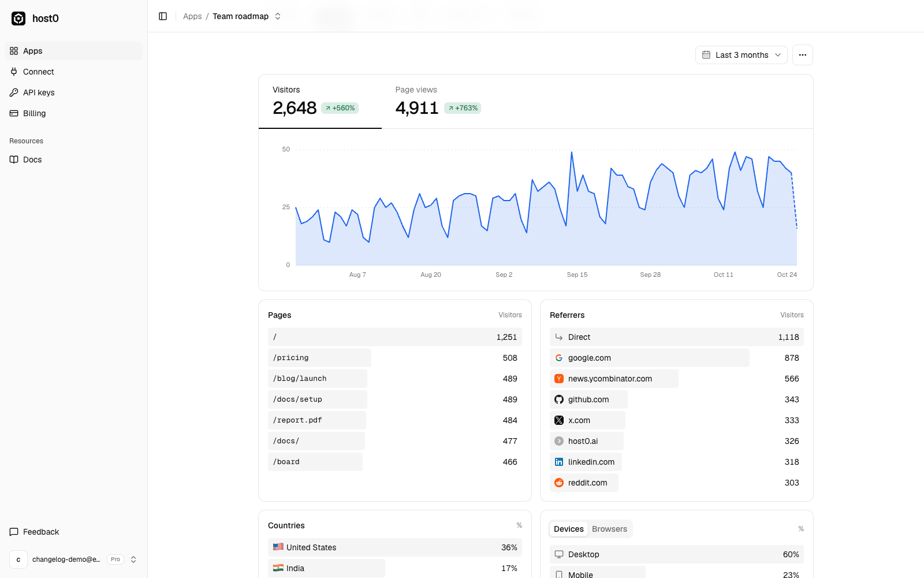Switch to the Browsers tab
Image resolution: width=924 pixels, height=578 pixels.
coord(609,529)
